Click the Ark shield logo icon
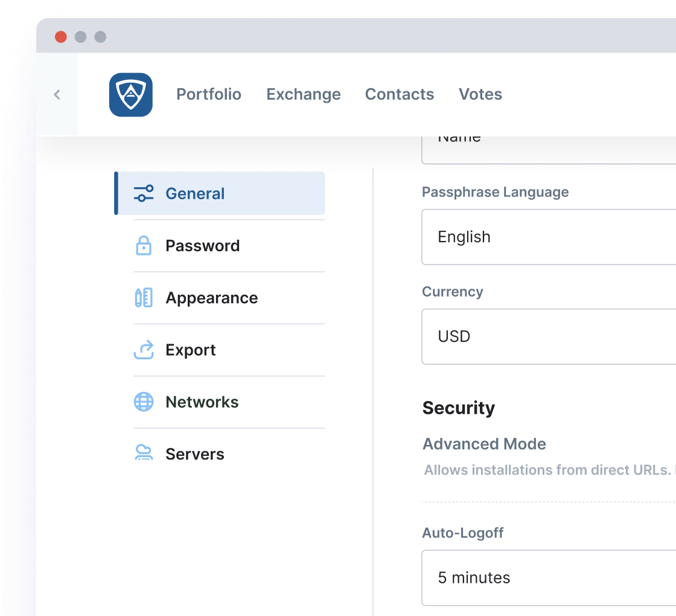The width and height of the screenshot is (676, 616). pos(131,95)
